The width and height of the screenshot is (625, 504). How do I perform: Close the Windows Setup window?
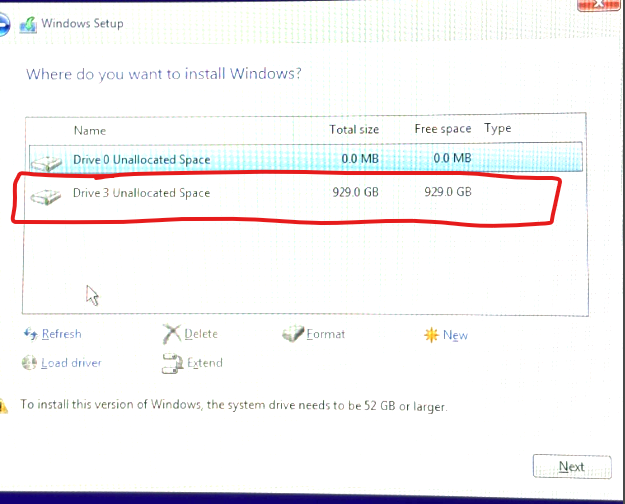click(x=597, y=5)
